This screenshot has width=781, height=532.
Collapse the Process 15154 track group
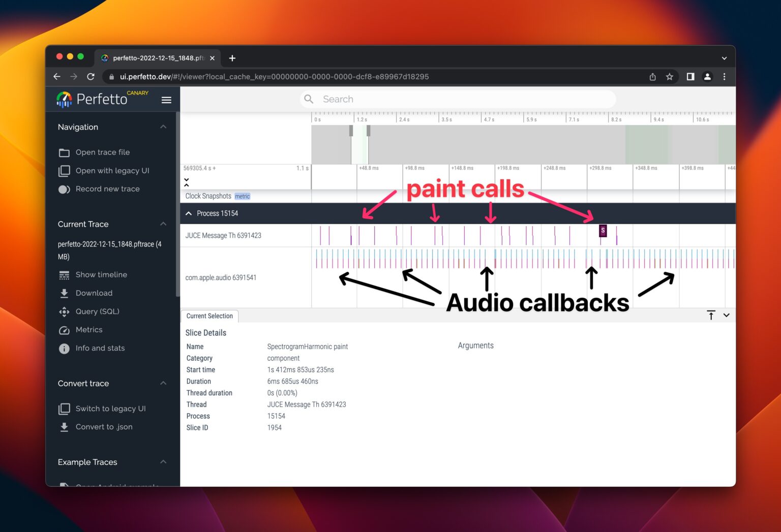pyautogui.click(x=189, y=213)
